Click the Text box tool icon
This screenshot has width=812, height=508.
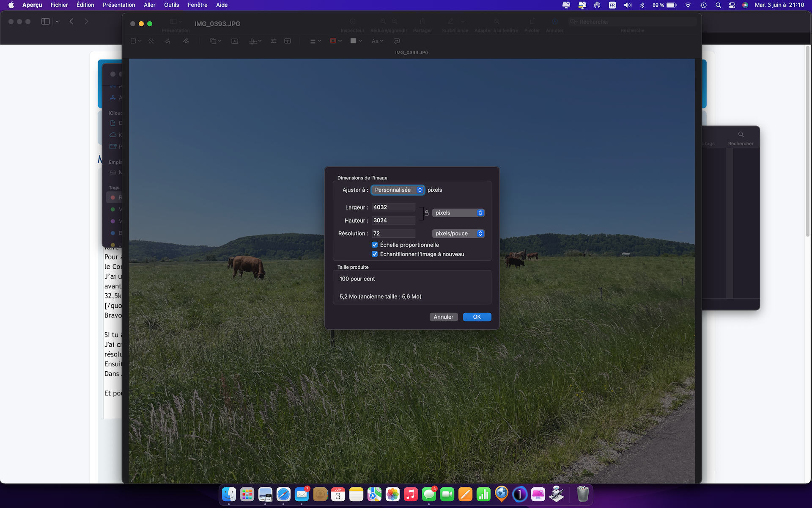coord(235,41)
